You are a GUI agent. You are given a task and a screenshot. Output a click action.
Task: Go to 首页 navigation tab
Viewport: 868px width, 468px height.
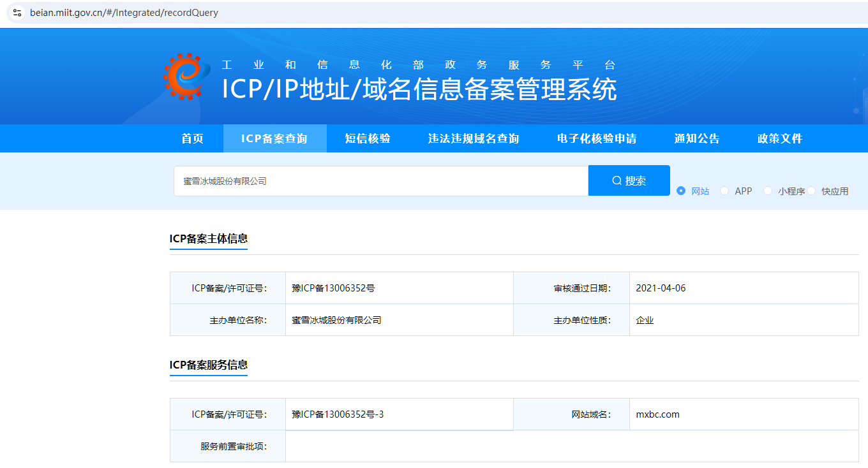point(192,138)
